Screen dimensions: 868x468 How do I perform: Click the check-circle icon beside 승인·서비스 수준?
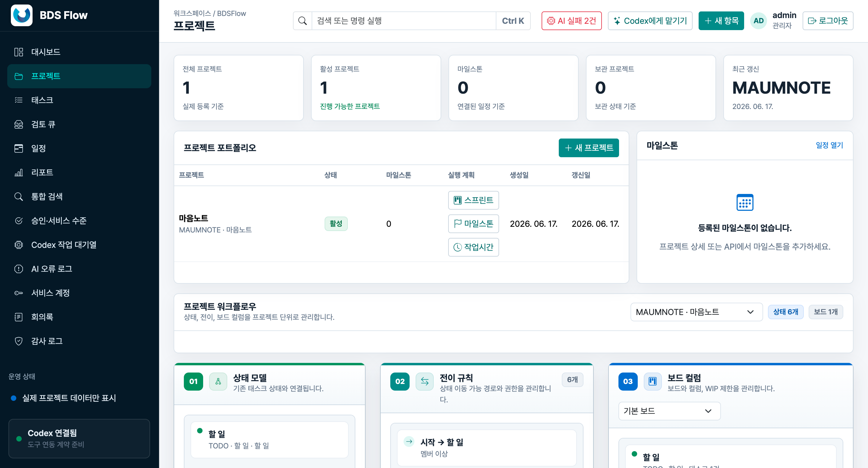[x=18, y=220]
